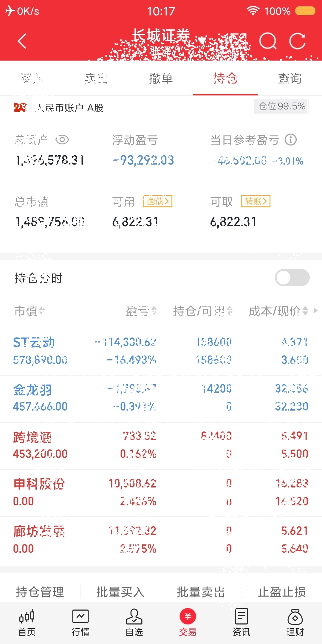Expand more columns with right arrow
This screenshot has height=644, width=322.
coord(315,311)
